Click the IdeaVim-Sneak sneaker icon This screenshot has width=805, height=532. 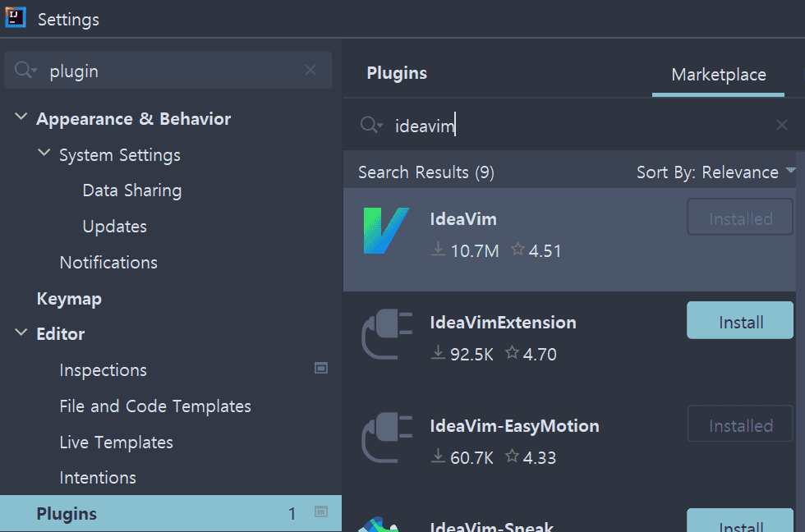pos(379,525)
